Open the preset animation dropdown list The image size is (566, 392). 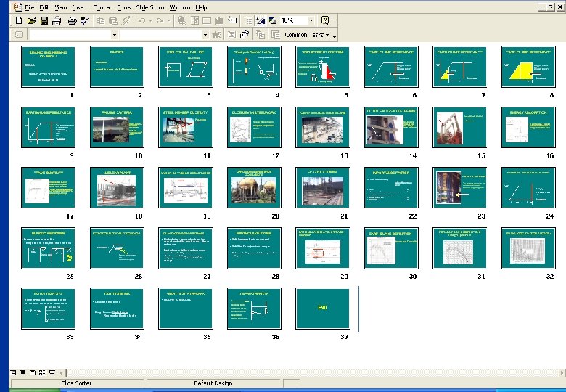pyautogui.click(x=204, y=35)
